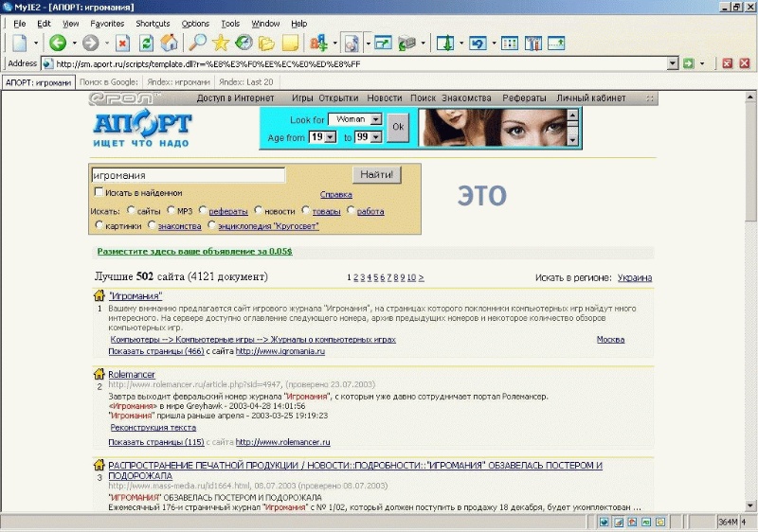
Task: Stop loading with the red X page icon
Action: [123, 43]
